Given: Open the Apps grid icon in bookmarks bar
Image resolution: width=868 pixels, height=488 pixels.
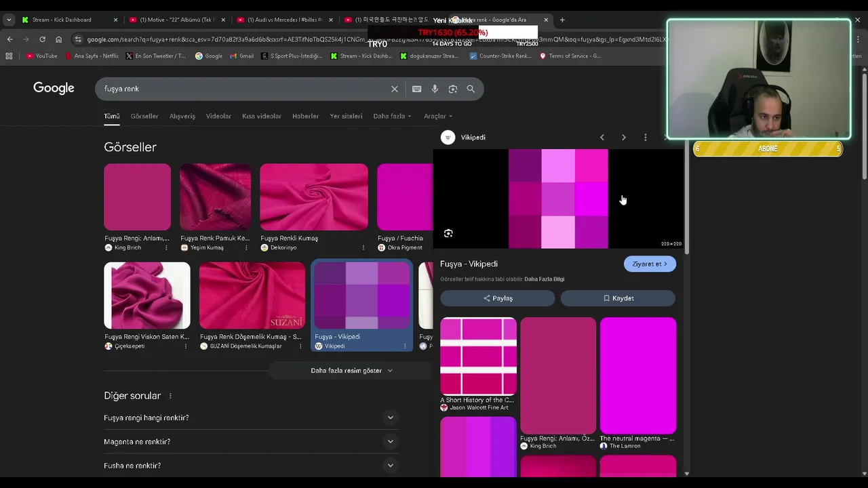Looking at the screenshot, I should 9,56.
